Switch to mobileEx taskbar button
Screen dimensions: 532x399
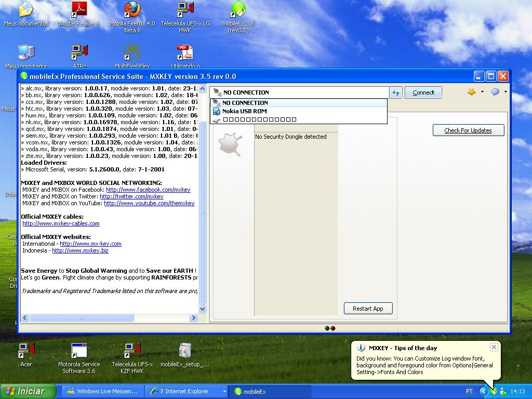tap(270, 392)
